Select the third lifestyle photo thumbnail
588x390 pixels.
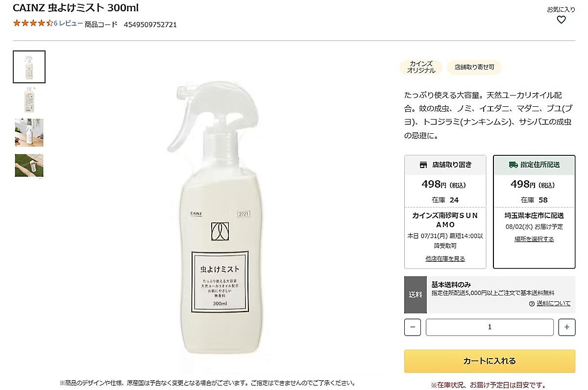29,133
